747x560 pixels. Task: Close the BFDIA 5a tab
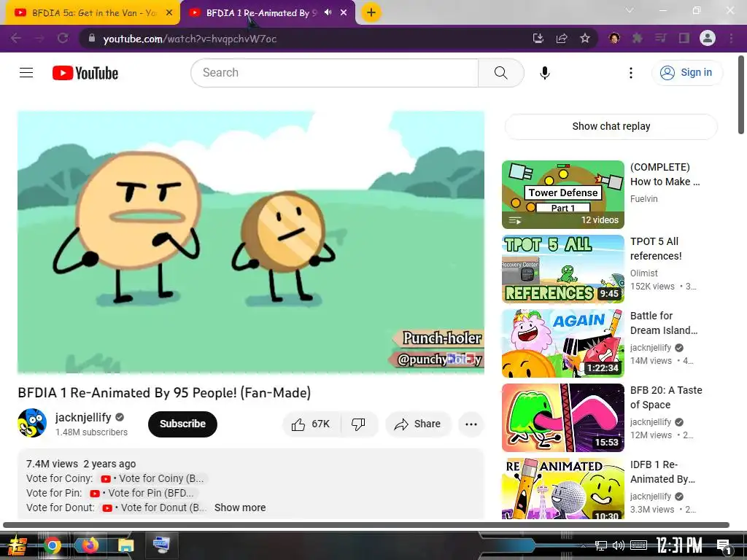[x=169, y=13]
